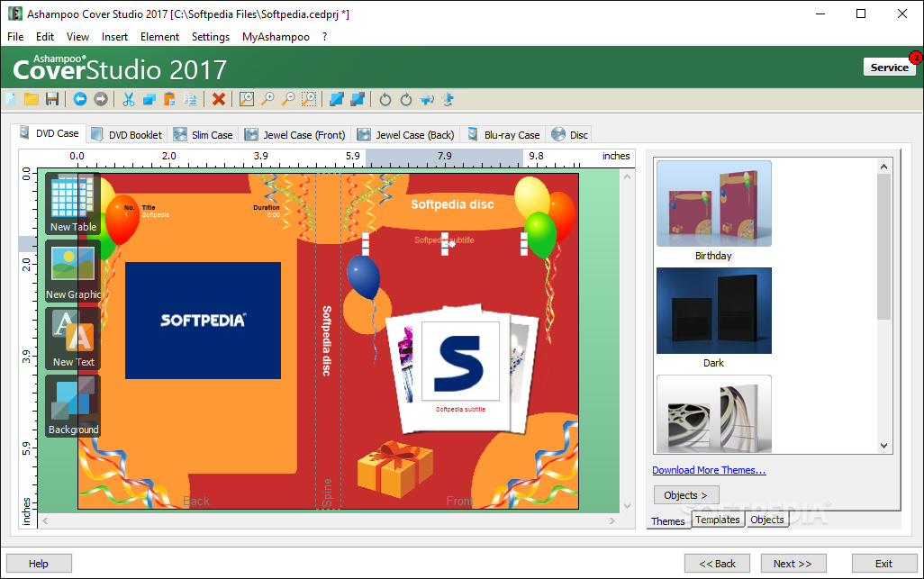Undo with the blue left arrow

pos(80,99)
